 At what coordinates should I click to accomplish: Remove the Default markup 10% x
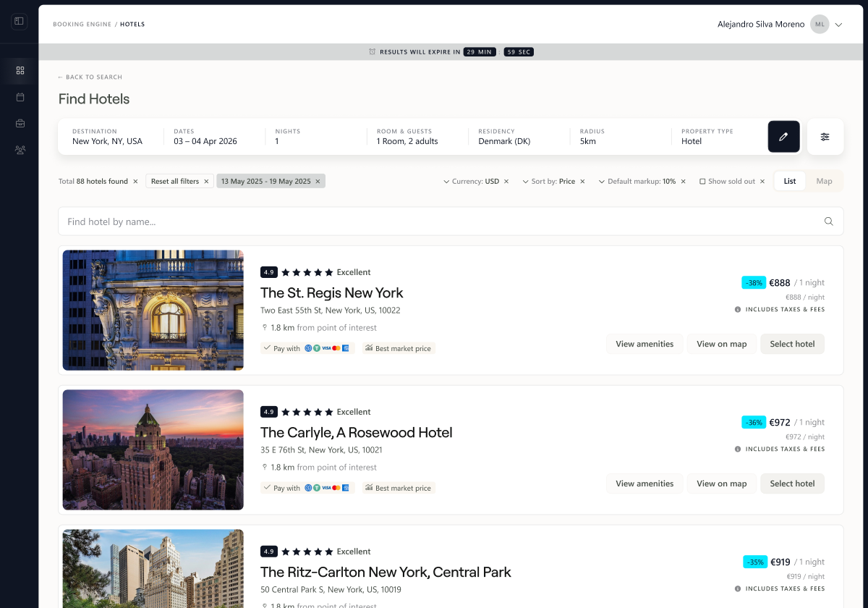click(683, 182)
